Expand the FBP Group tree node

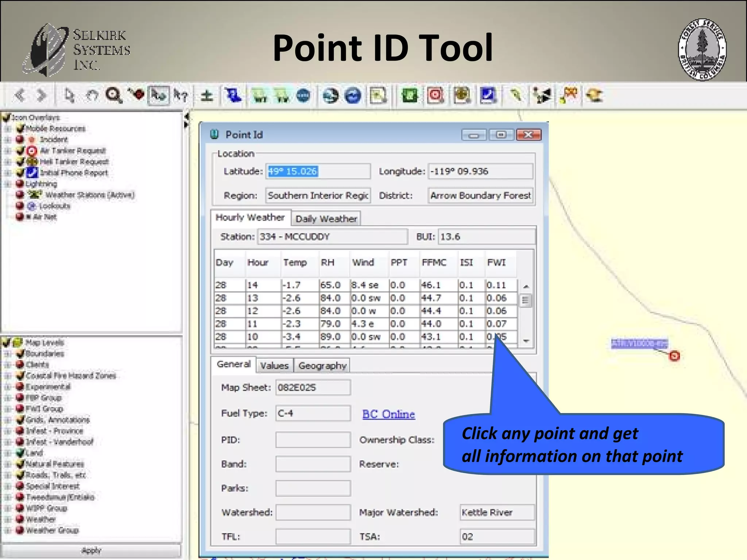point(7,397)
